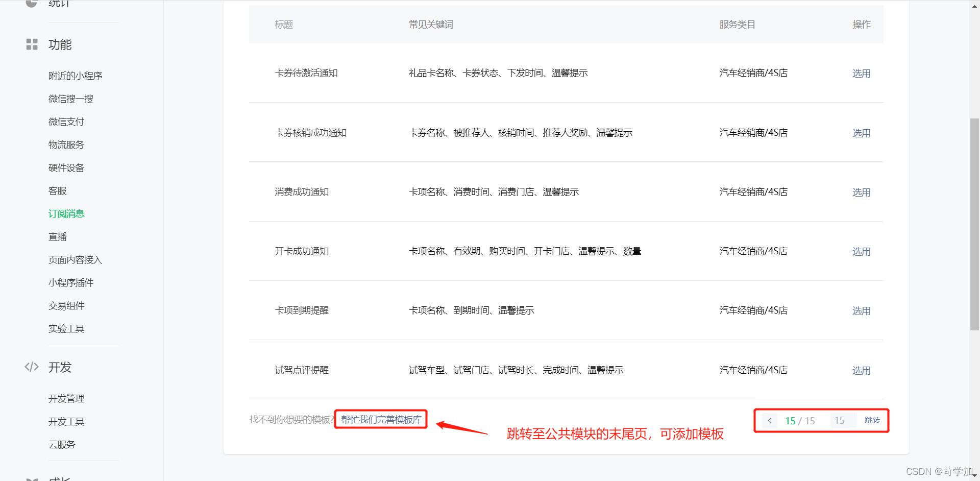This screenshot has height=481, width=980.
Task: Click the 跳转 page jump button
Action: click(x=872, y=420)
